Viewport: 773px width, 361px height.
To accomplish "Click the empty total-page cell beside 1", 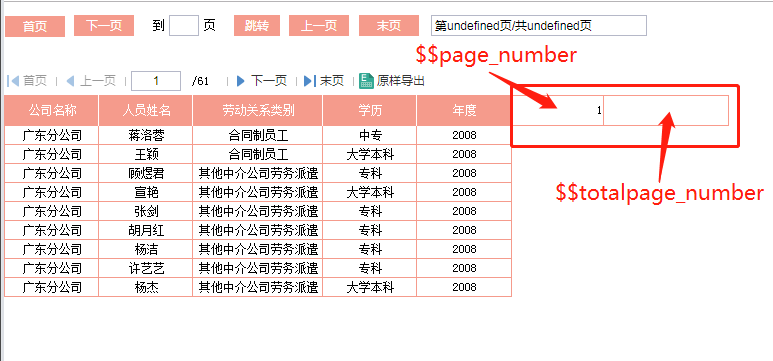I will [x=666, y=110].
